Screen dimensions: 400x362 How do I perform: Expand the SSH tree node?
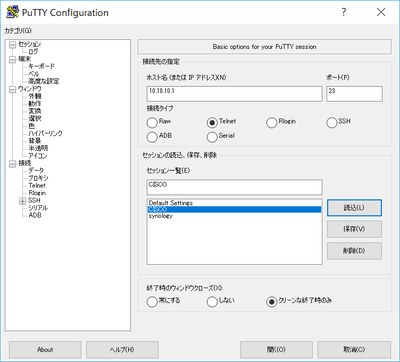click(23, 201)
